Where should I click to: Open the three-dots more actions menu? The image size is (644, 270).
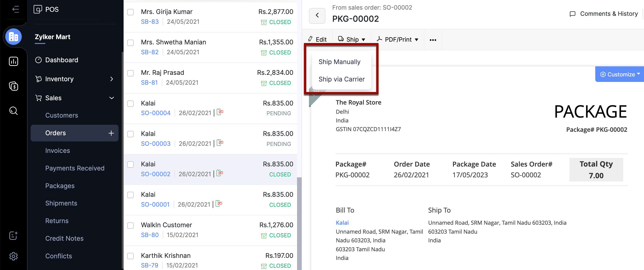(x=433, y=40)
